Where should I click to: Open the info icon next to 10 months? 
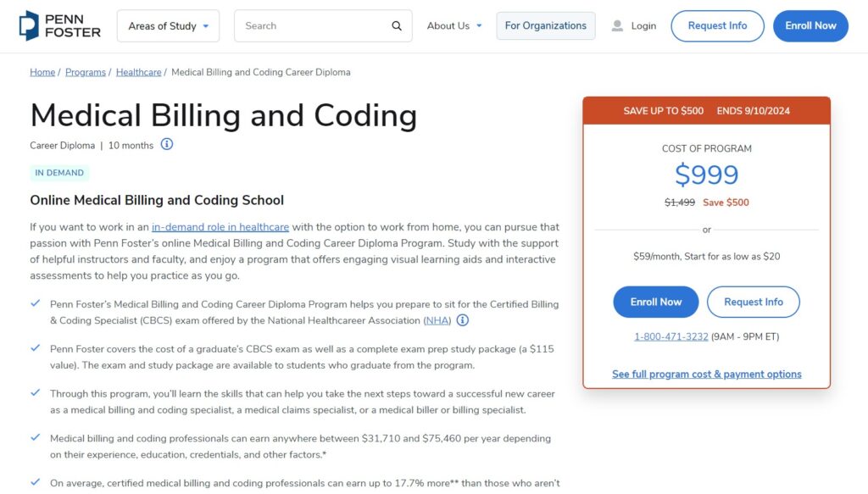[167, 144]
